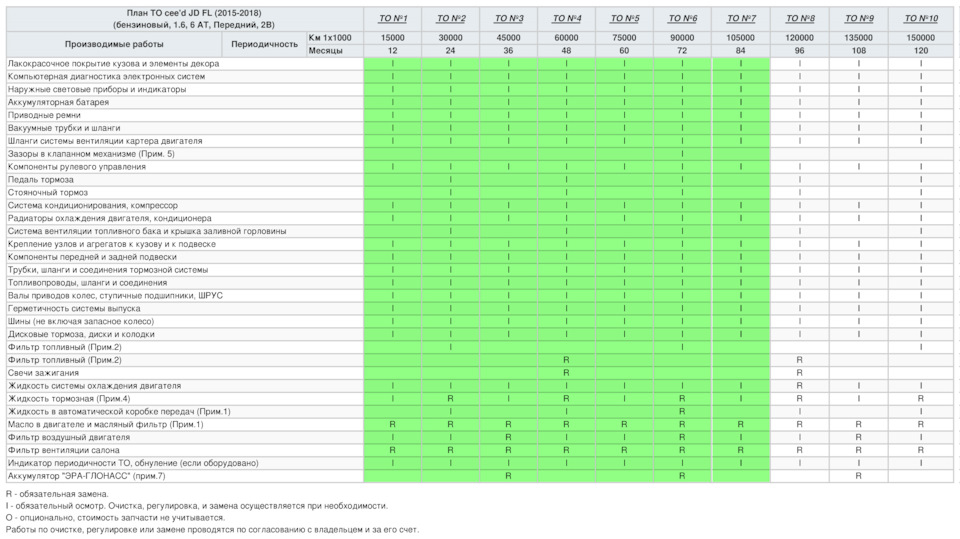
Task: Select 'Наружные световые приборы и индикаторы' row
Action: 97,89
